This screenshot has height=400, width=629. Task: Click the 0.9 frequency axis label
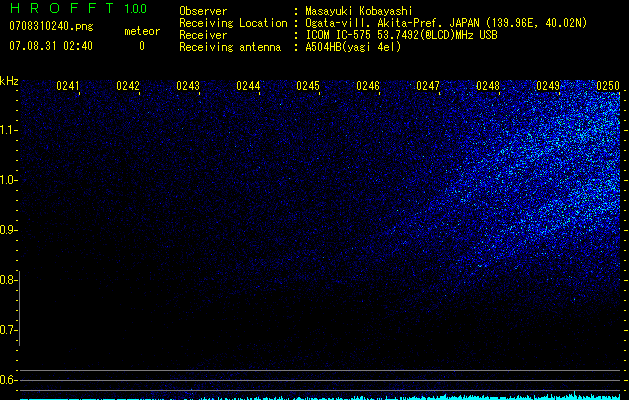click(8, 230)
